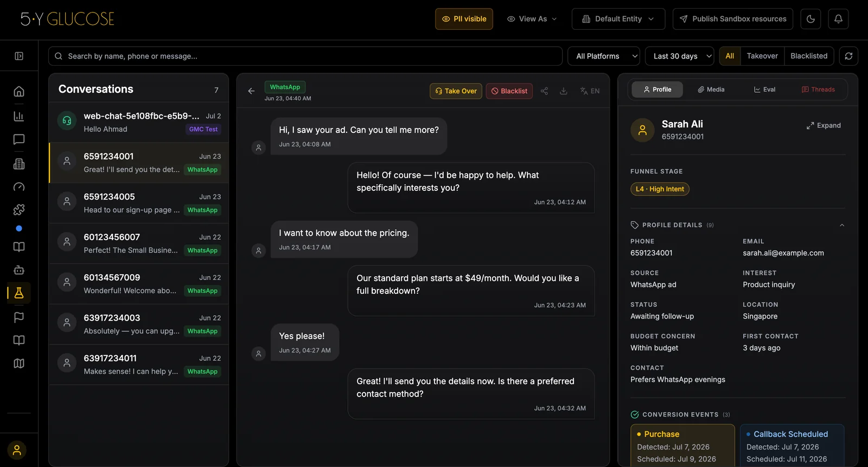The width and height of the screenshot is (868, 467).
Task: Share the conversation icon
Action: coord(544,91)
